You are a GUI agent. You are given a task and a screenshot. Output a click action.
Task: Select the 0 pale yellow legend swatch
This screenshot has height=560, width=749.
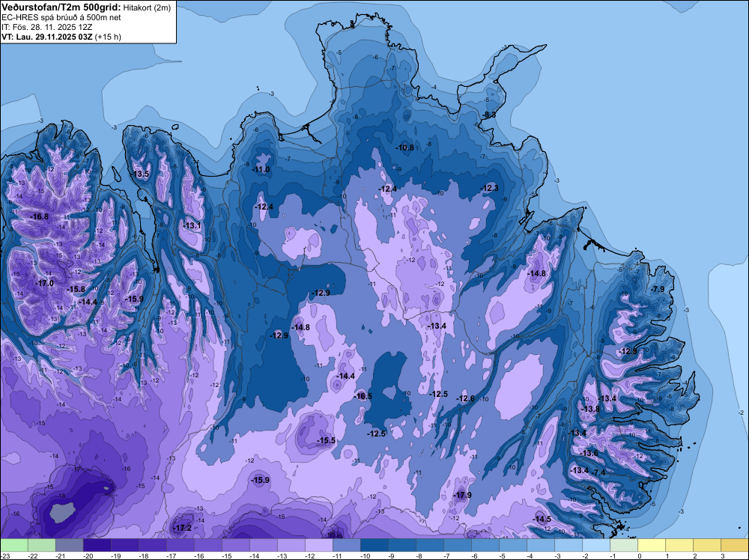coord(652,545)
